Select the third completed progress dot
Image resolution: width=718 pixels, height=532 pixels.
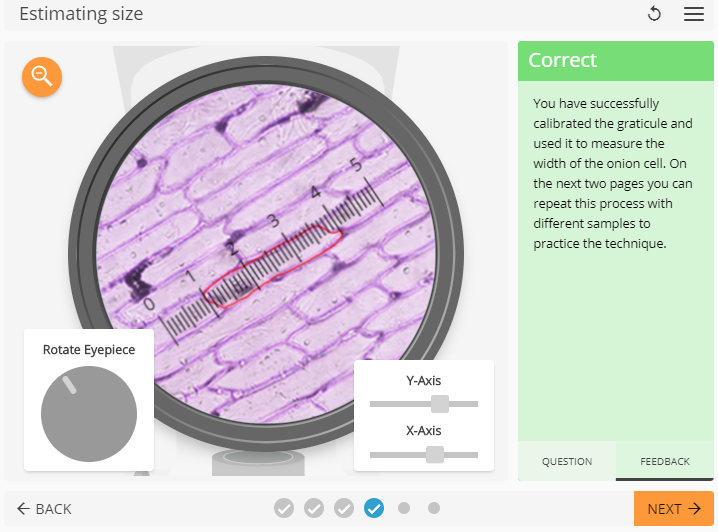pyautogui.click(x=344, y=508)
